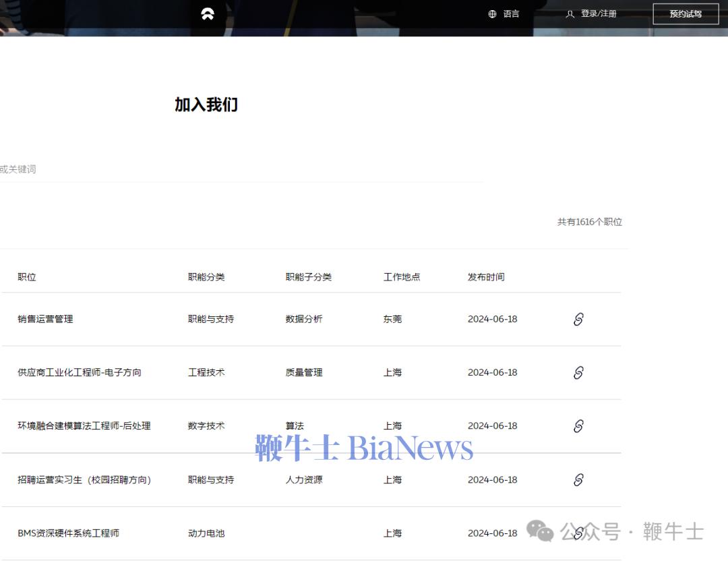Select the 共有1616个职位 count text
Image resolution: width=728 pixels, height=561 pixels.
tap(590, 222)
